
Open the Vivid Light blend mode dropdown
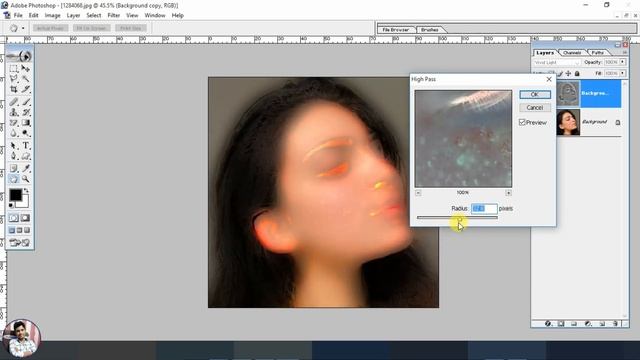[x=557, y=62]
